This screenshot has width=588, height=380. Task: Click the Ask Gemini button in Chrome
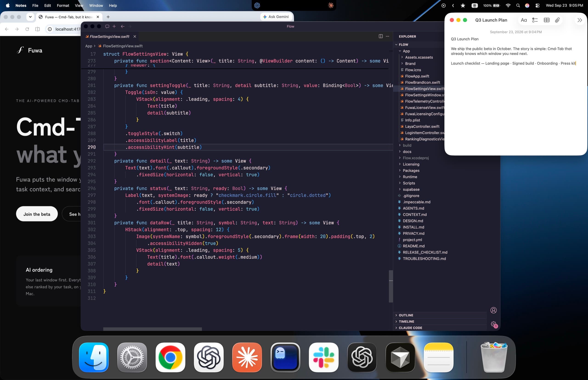click(276, 17)
